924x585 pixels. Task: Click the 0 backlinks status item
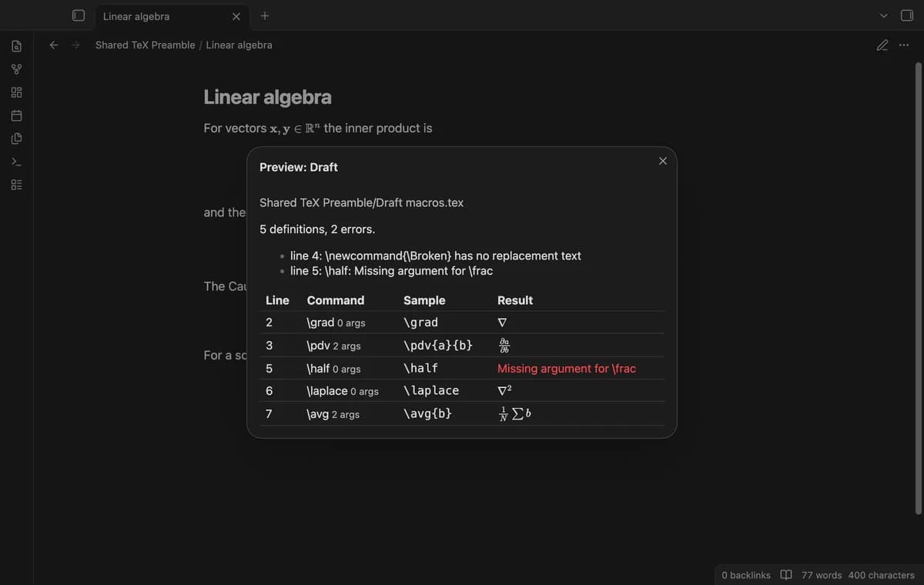(x=746, y=575)
